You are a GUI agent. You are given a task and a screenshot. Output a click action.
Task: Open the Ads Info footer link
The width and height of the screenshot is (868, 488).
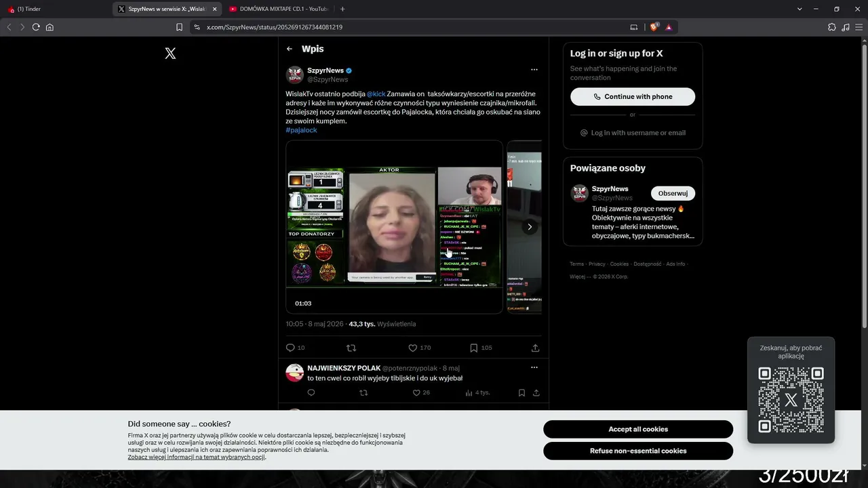point(675,264)
